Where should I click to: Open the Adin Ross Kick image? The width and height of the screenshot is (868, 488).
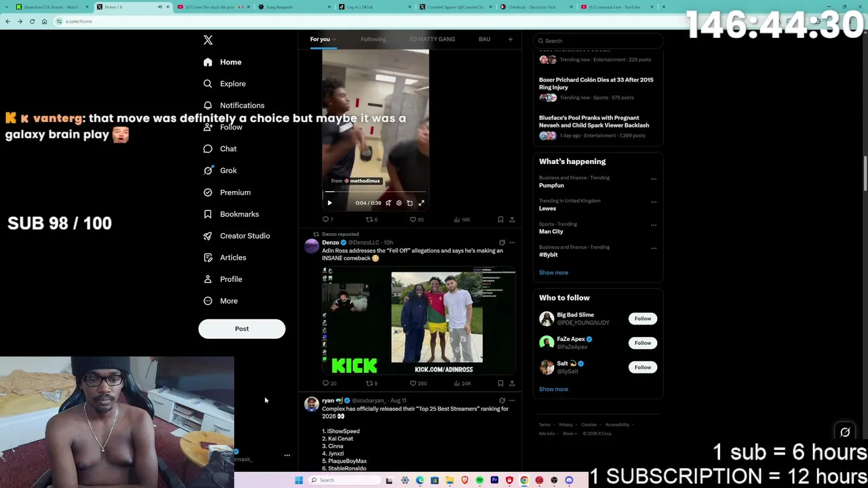click(418, 321)
